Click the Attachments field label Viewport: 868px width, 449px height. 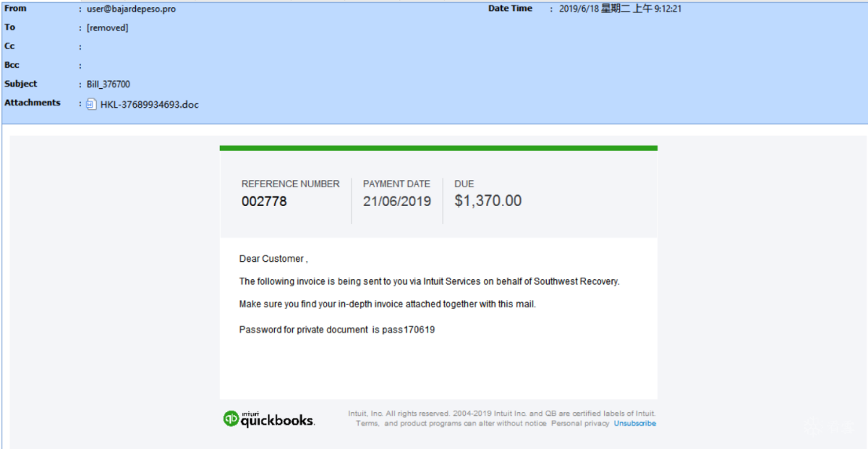click(33, 103)
